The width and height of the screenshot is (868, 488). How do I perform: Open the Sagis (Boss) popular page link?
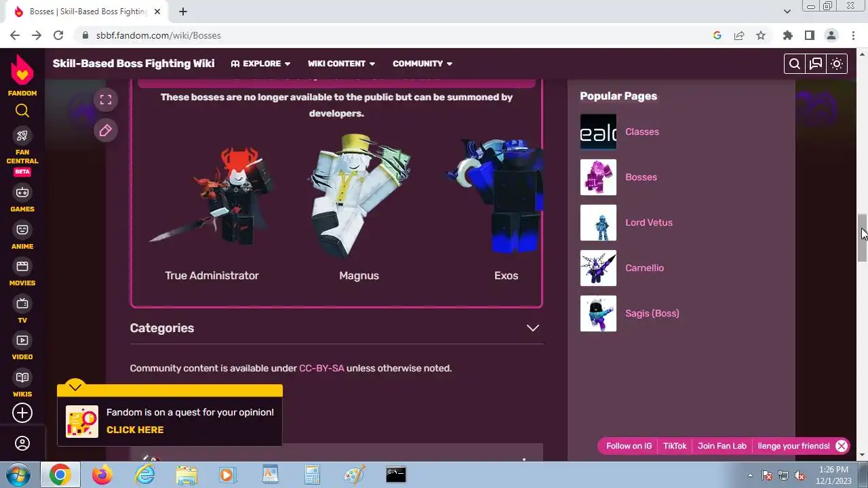[x=652, y=313]
